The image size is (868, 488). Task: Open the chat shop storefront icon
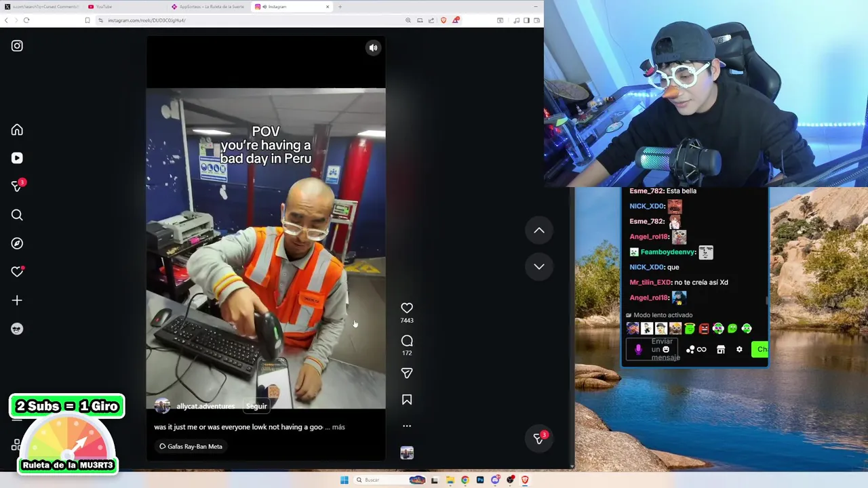721,350
